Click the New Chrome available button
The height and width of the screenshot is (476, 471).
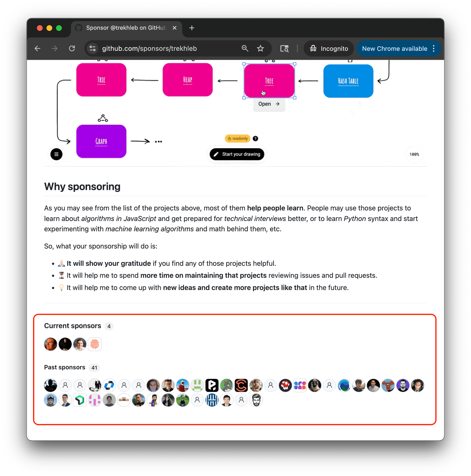tap(394, 49)
